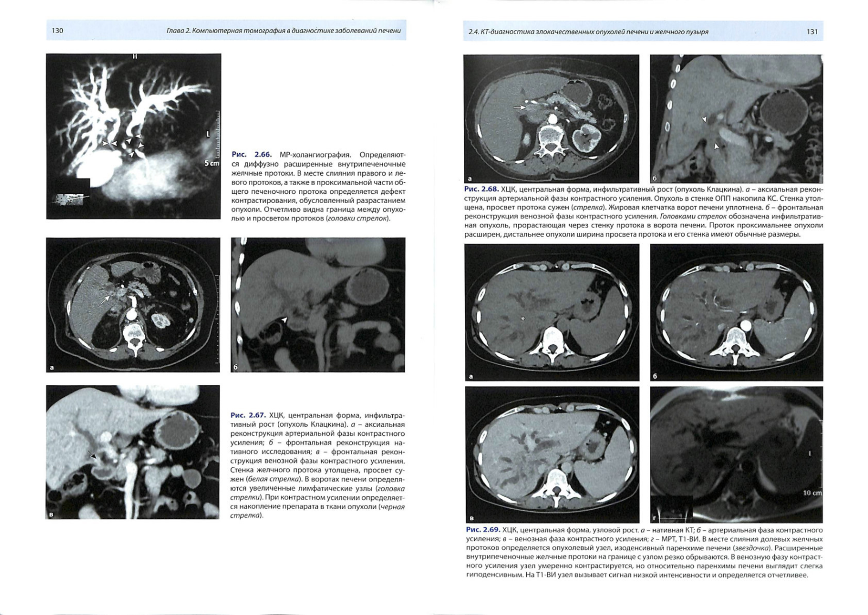
Task: Click the phrase 'черная стрелка' in Рис. 2.67 caption
Action: click(317, 511)
